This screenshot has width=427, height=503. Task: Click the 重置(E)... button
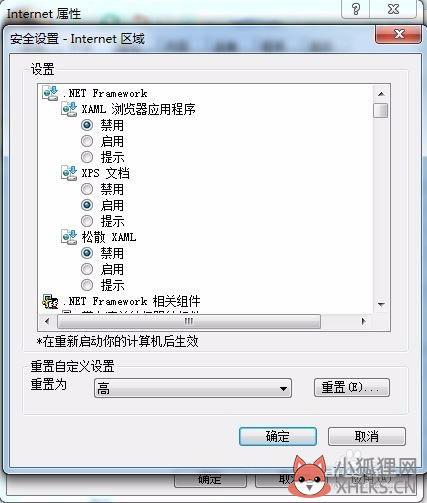[352, 388]
